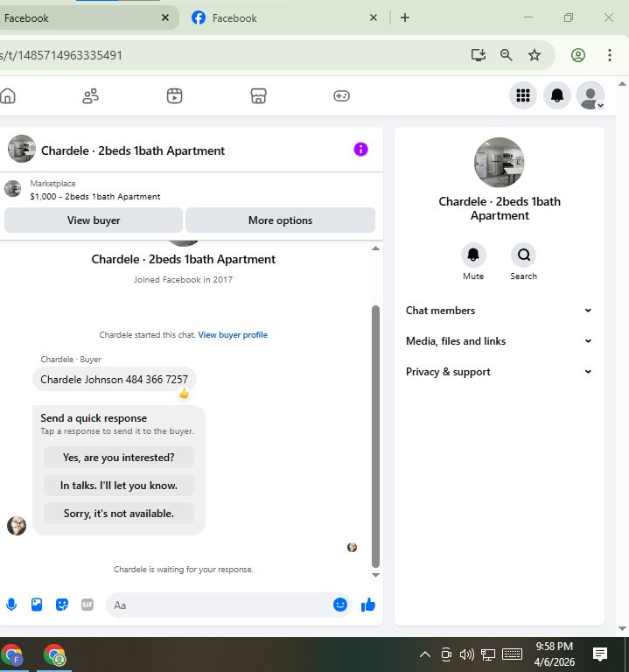Click the chat vertical scrollbar thumb

(x=376, y=437)
